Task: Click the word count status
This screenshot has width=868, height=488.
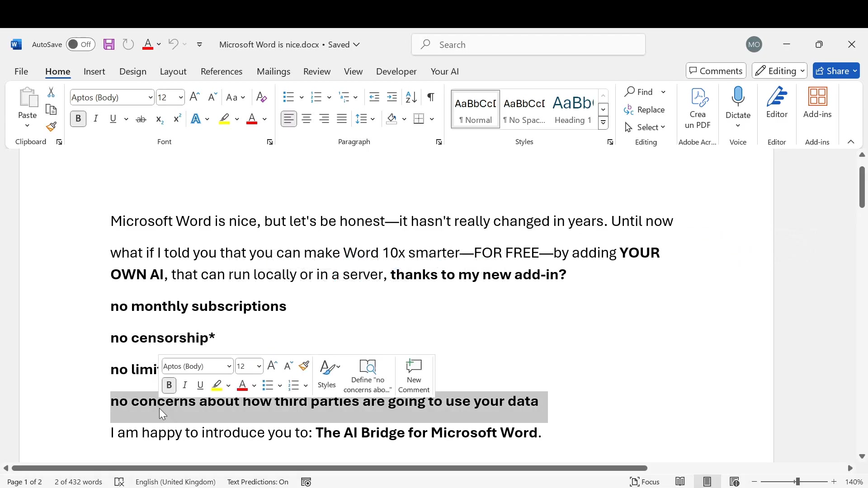Action: pyautogui.click(x=78, y=482)
